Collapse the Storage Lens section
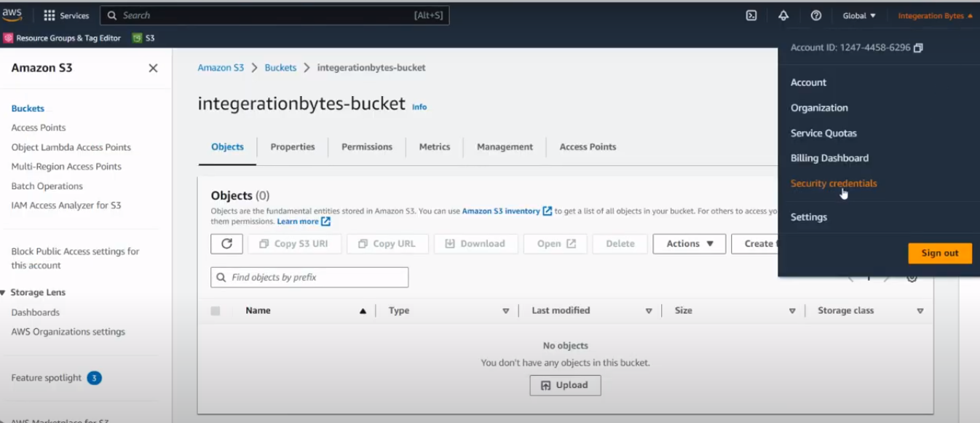 click(5, 293)
